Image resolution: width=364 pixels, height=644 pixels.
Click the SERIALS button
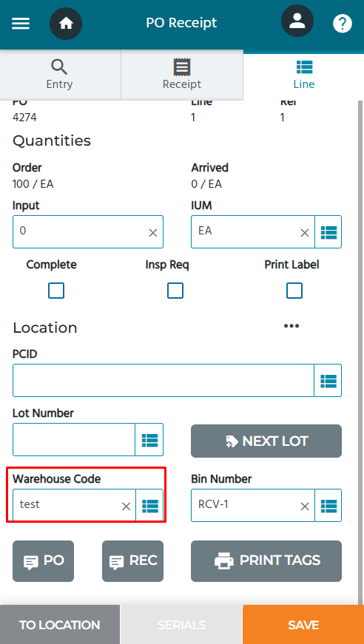(181, 625)
